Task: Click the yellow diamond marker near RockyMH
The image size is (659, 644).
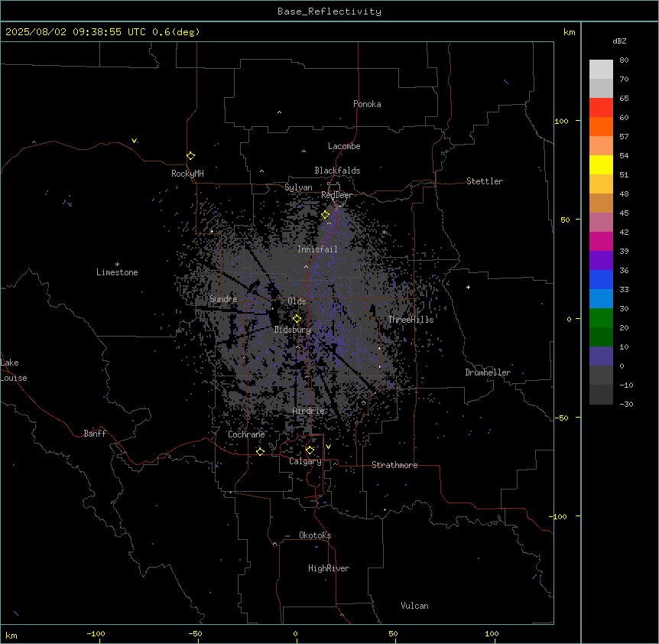Action: pos(190,155)
